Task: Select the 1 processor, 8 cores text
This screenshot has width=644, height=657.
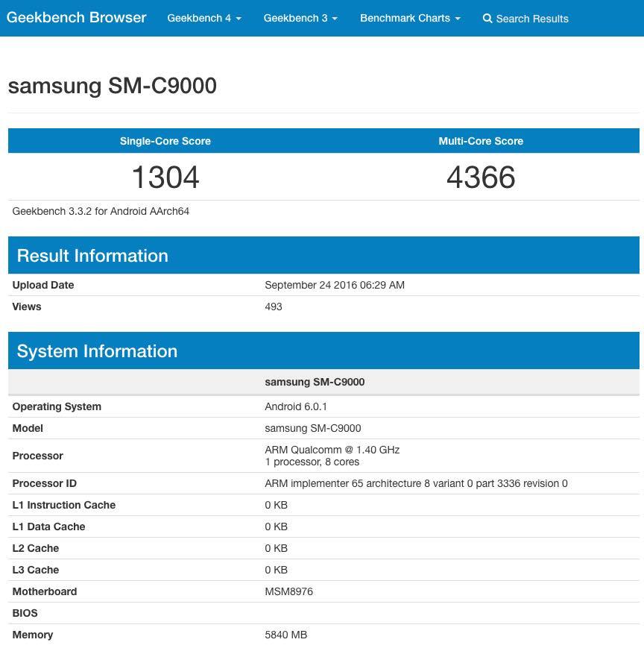Action: (312, 462)
